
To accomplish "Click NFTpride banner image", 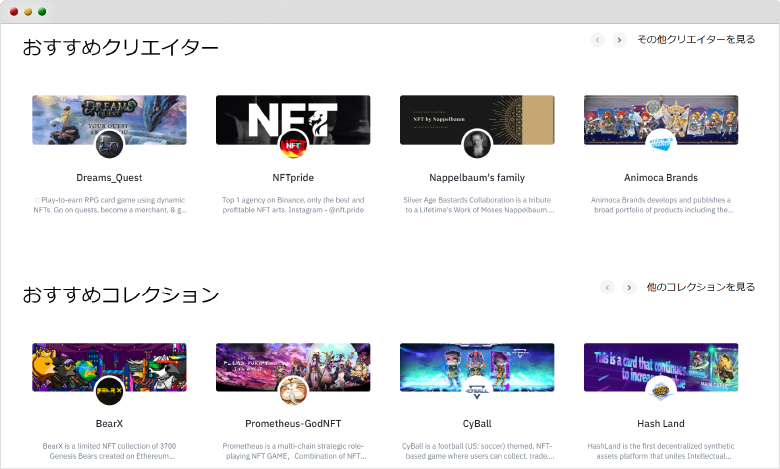I will coord(293,120).
